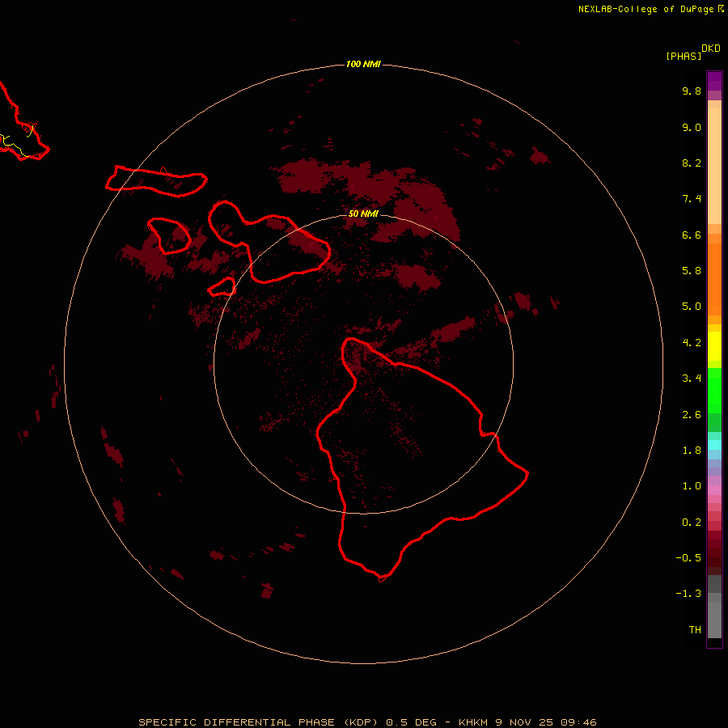Pick the pink segment of the color scale
The height and width of the screenshot is (728, 728).
tap(714, 490)
